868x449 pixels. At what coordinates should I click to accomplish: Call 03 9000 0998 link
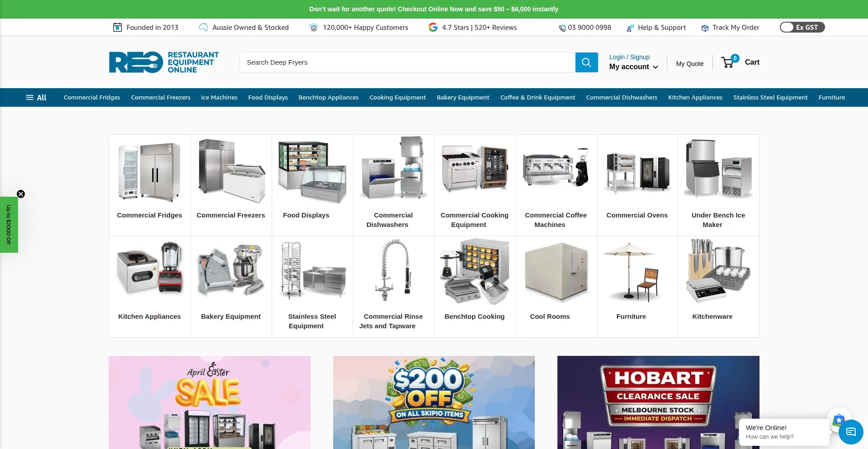[589, 28]
